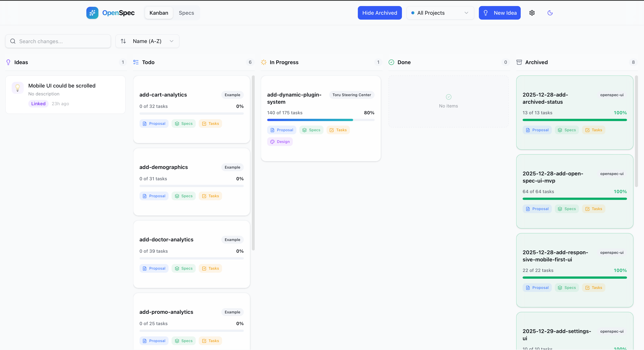644x350 pixels.
Task: Open Tasks of add-doctor-analytics
Action: click(210, 268)
